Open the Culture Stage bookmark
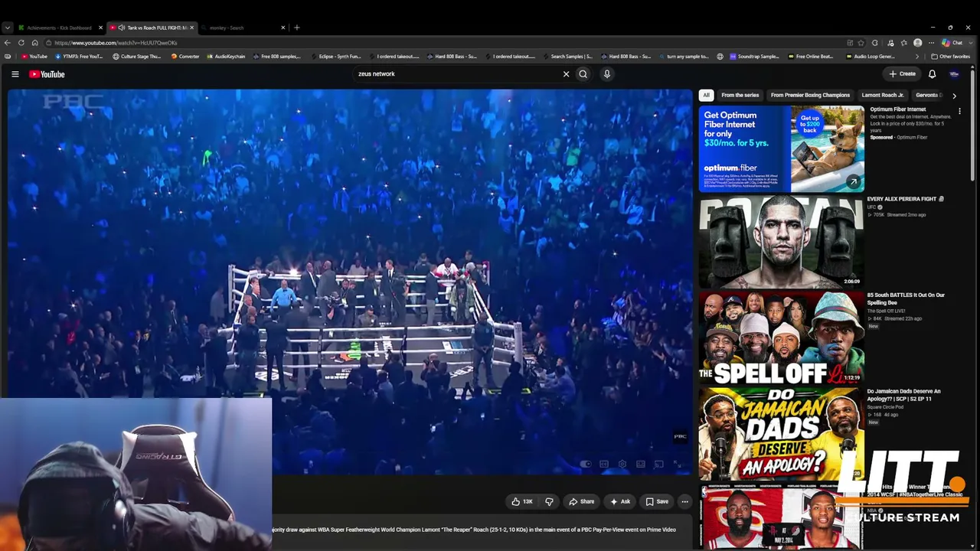Image resolution: width=980 pixels, height=551 pixels. (137, 57)
